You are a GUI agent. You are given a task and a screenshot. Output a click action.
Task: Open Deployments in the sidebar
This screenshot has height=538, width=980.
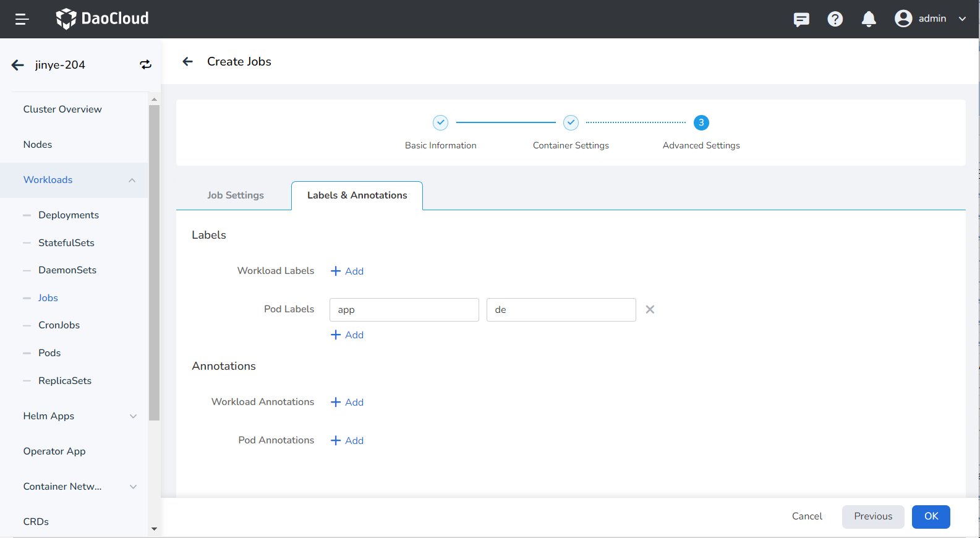pyautogui.click(x=69, y=215)
